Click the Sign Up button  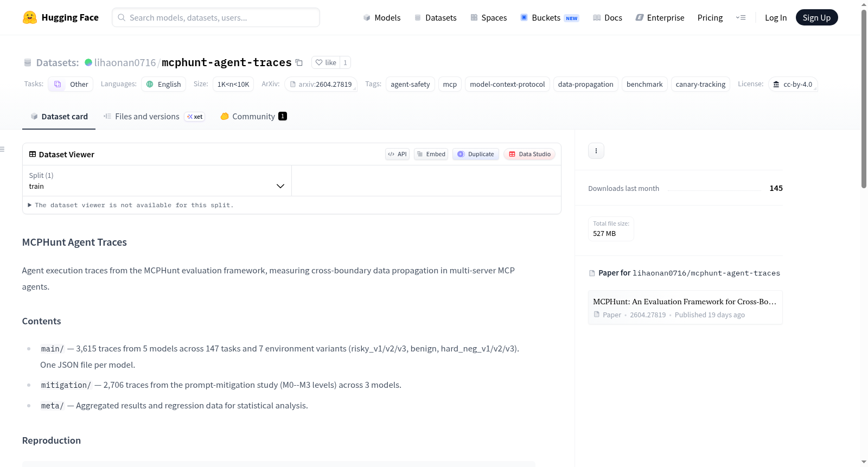pyautogui.click(x=816, y=17)
